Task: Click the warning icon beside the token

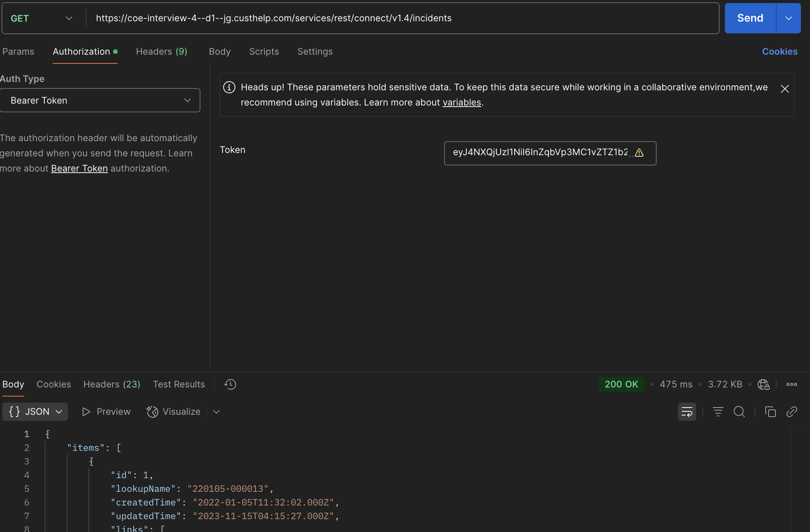Action: point(639,153)
